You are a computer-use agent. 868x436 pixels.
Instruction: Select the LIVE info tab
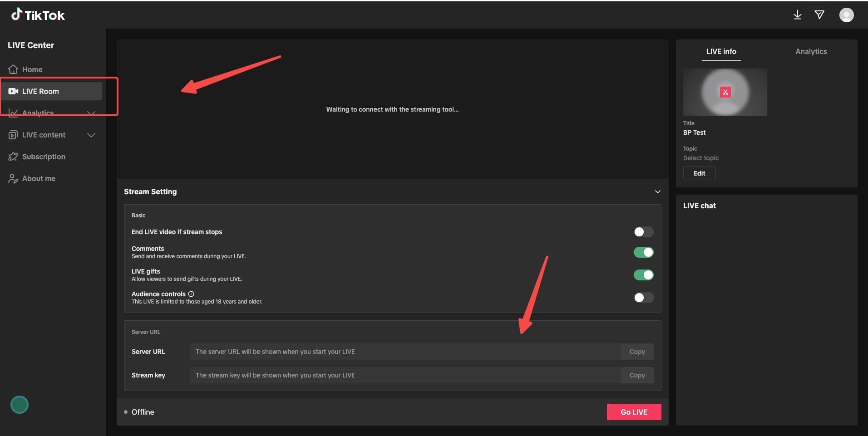pos(720,51)
